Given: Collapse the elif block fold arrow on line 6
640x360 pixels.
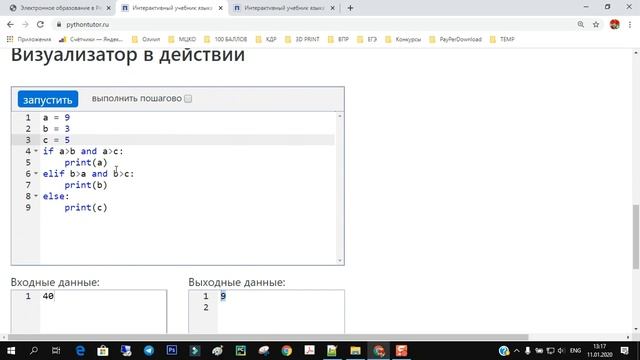Looking at the screenshot, I should (36, 173).
